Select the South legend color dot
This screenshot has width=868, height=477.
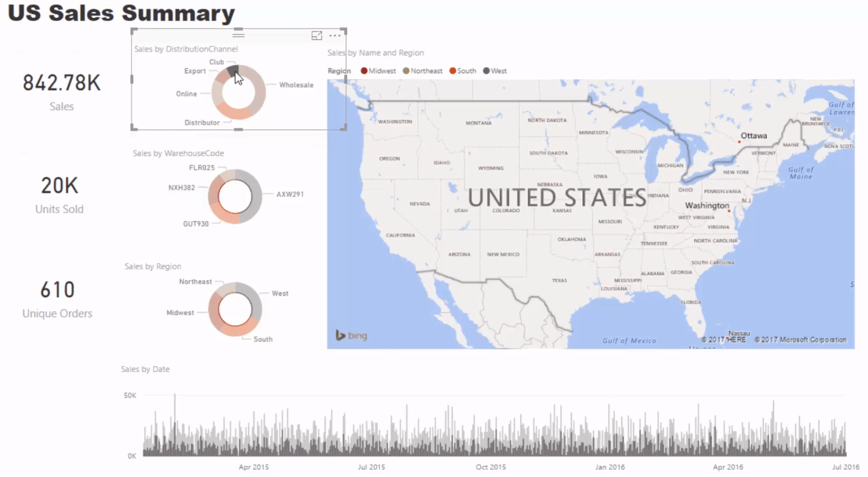click(453, 71)
